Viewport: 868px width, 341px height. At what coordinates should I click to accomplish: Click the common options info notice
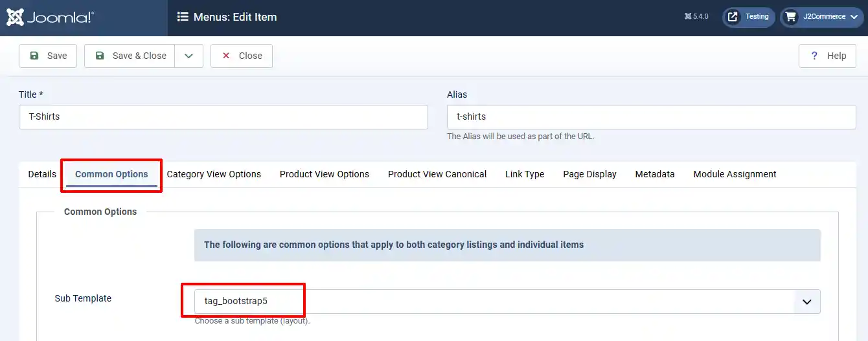[507, 245]
